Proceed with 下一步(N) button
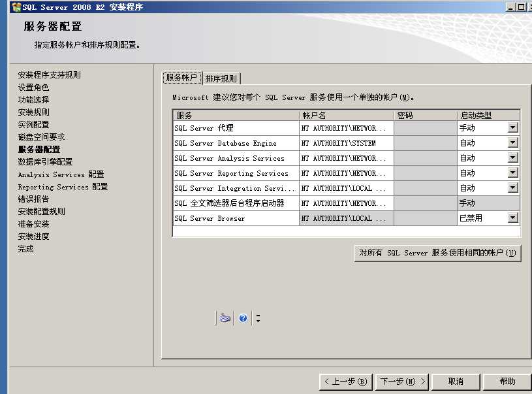 coord(402,382)
